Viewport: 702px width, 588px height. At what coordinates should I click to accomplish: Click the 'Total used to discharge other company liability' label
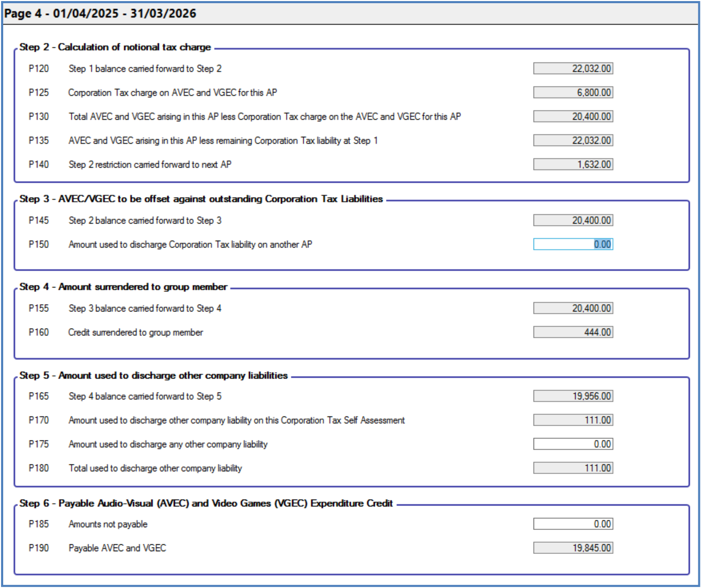click(x=155, y=468)
